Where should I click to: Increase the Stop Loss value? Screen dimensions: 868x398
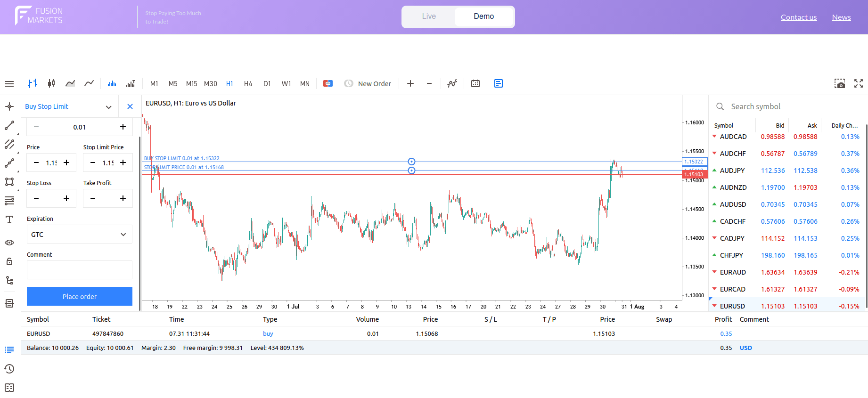(x=66, y=198)
